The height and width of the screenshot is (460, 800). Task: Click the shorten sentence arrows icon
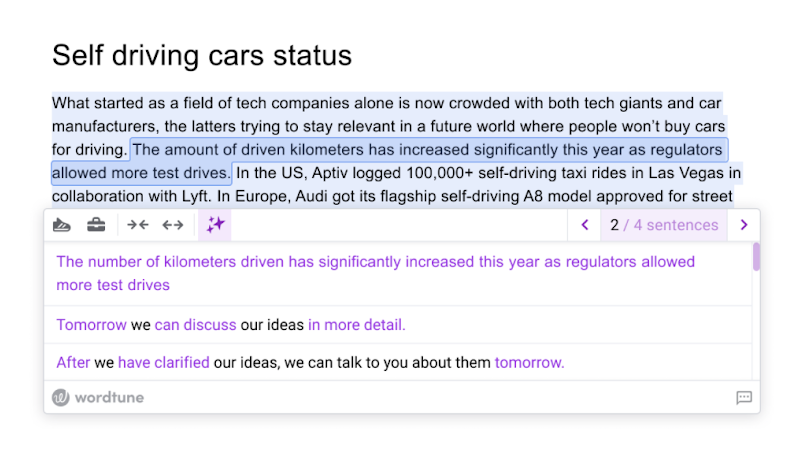[138, 225]
